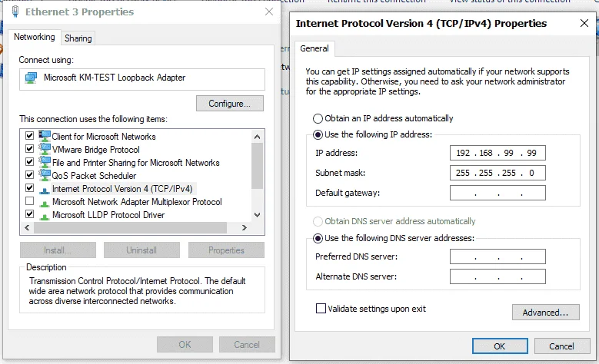Click the Uninstall button
Image resolution: width=599 pixels, height=364 pixels.
(141, 250)
